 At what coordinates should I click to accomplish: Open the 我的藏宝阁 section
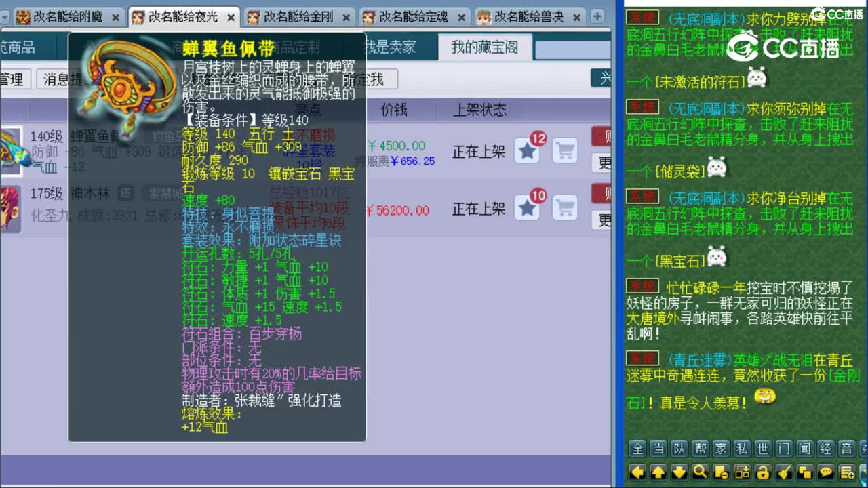tap(485, 47)
